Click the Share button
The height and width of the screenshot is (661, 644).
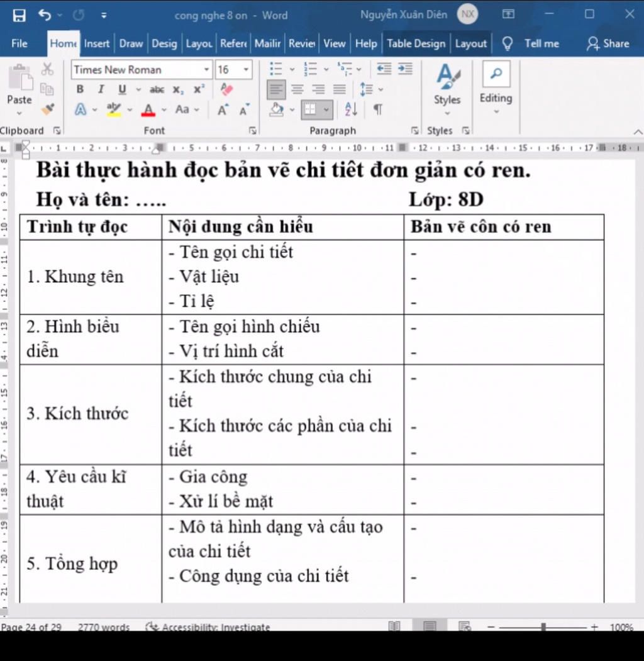[x=608, y=43]
